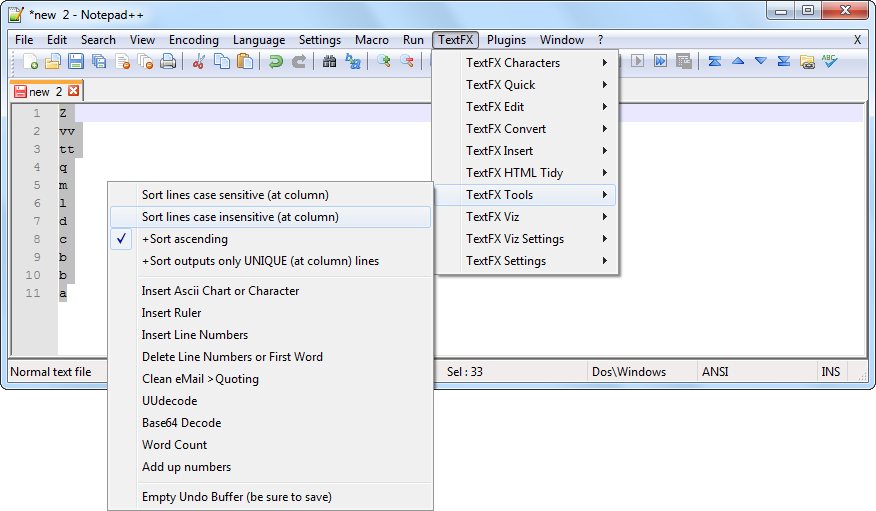Open the Plugins menu
The image size is (876, 511).
(506, 40)
